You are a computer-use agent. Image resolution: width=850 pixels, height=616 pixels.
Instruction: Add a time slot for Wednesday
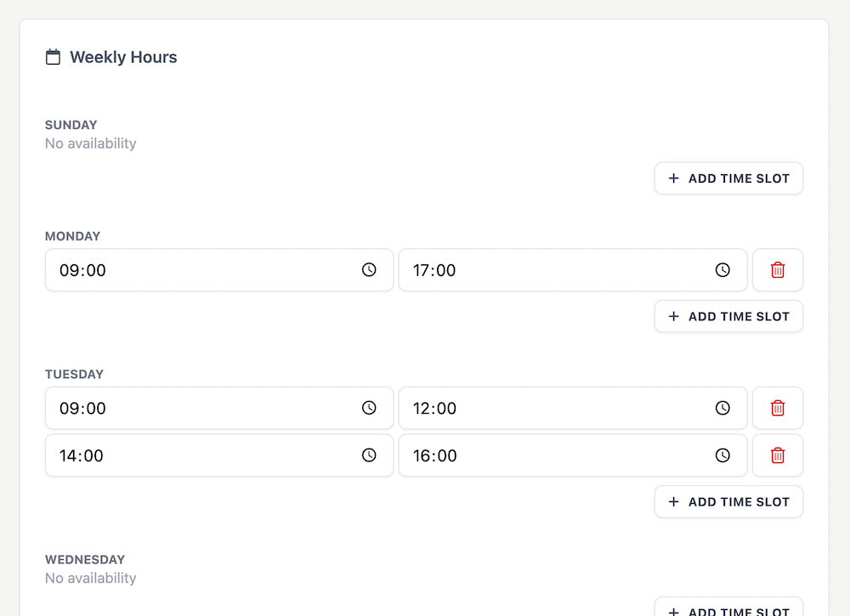pos(728,609)
